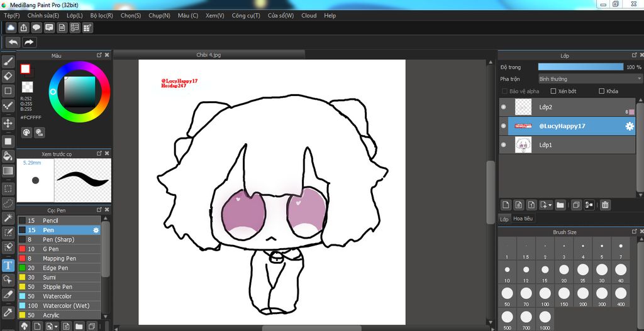Open the Cloud menu
The height and width of the screenshot is (331, 644).
click(x=309, y=16)
